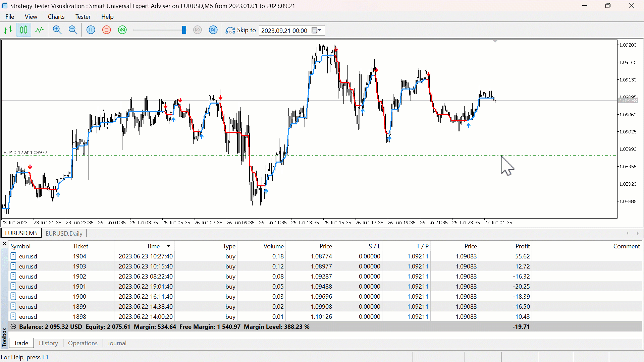Open the Skip to date calendar dropdown

click(317, 31)
